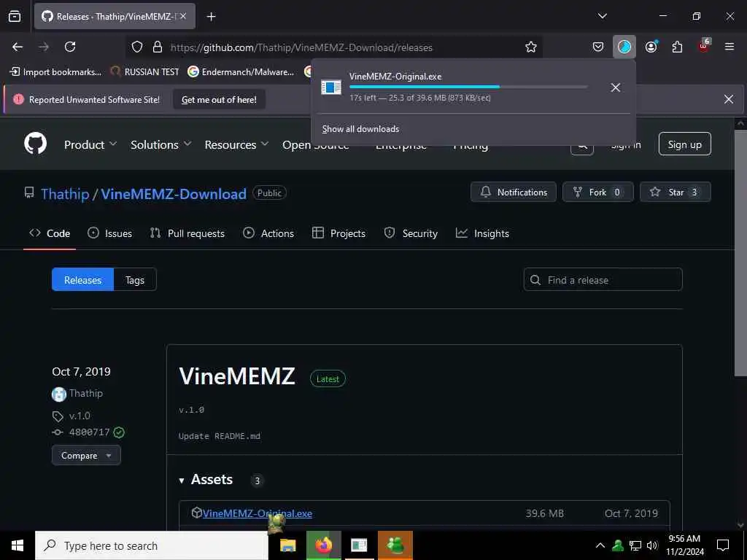Viewport: 747px width, 560px height.
Task: Bookmark this page with the star icon
Action: pyautogui.click(x=531, y=47)
